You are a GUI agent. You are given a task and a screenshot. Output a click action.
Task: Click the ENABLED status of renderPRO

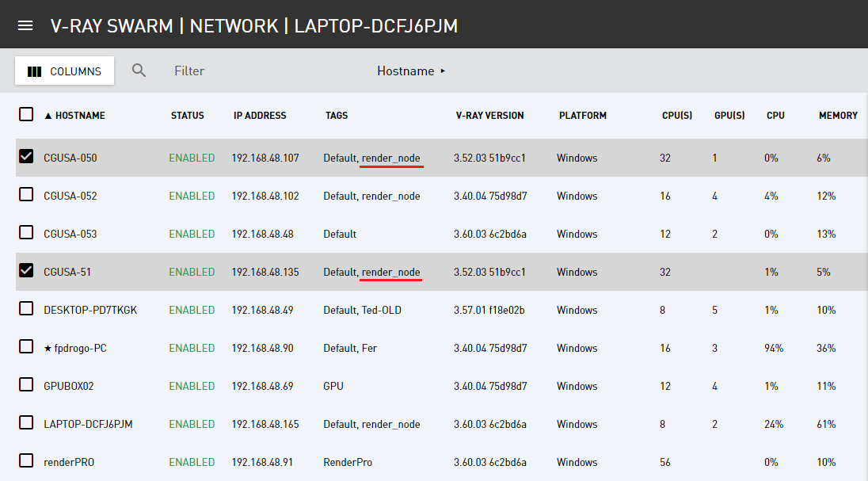click(x=192, y=462)
